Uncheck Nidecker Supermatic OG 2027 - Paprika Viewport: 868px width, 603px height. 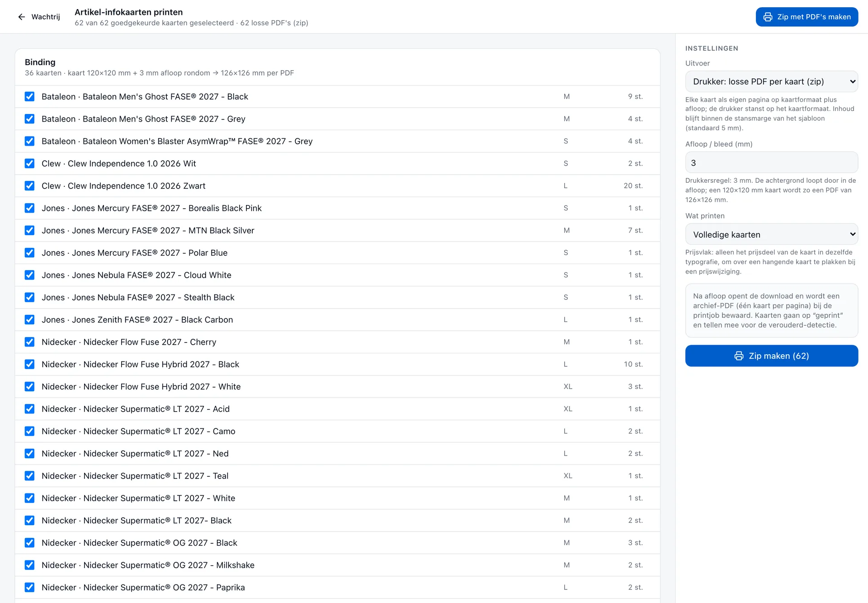pos(29,587)
